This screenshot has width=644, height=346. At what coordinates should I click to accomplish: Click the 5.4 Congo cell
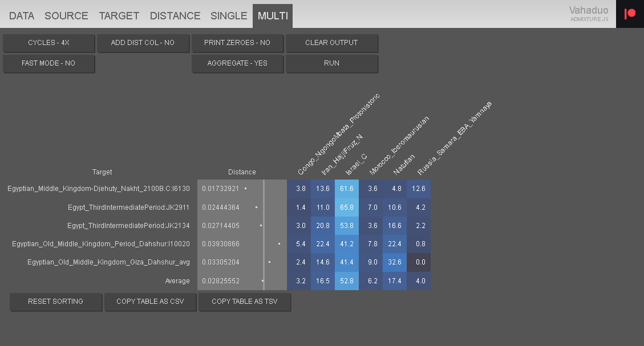click(299, 244)
